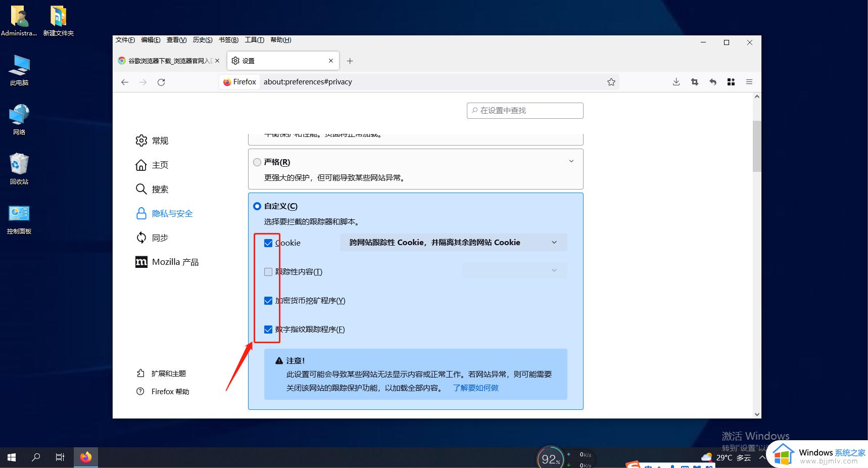868x468 pixels.
Task: Open the Cookie blocking type dropdown
Action: pos(454,243)
